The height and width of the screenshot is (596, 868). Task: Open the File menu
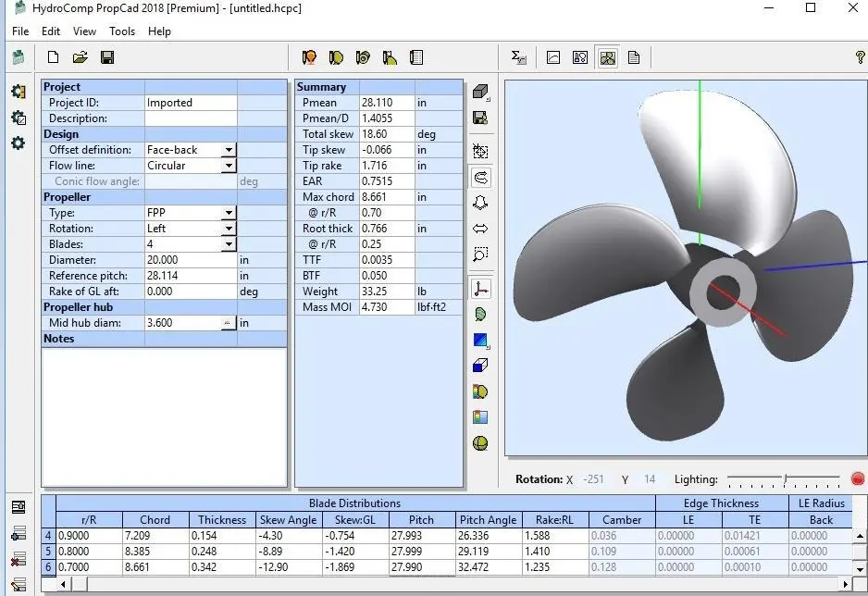tap(20, 31)
